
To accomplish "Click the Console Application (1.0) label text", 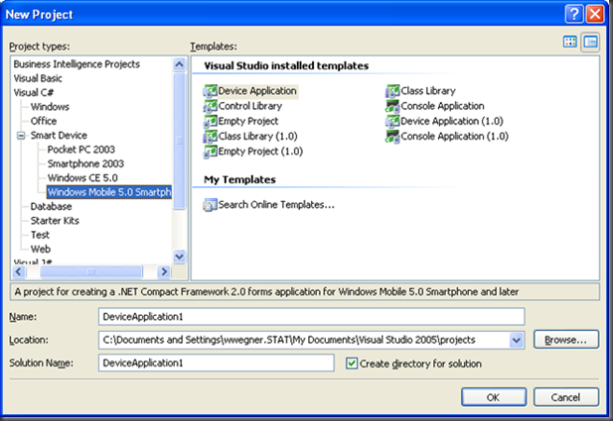I will pyautogui.click(x=455, y=136).
